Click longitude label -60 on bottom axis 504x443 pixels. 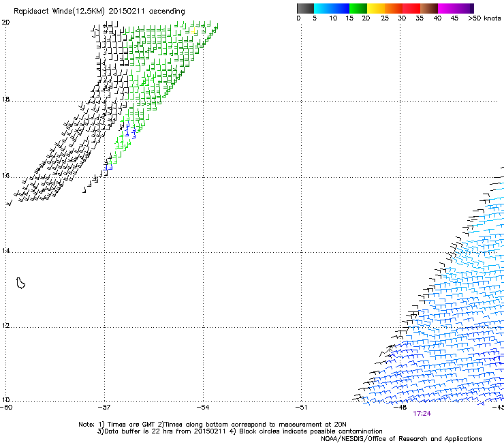(x=6, y=408)
